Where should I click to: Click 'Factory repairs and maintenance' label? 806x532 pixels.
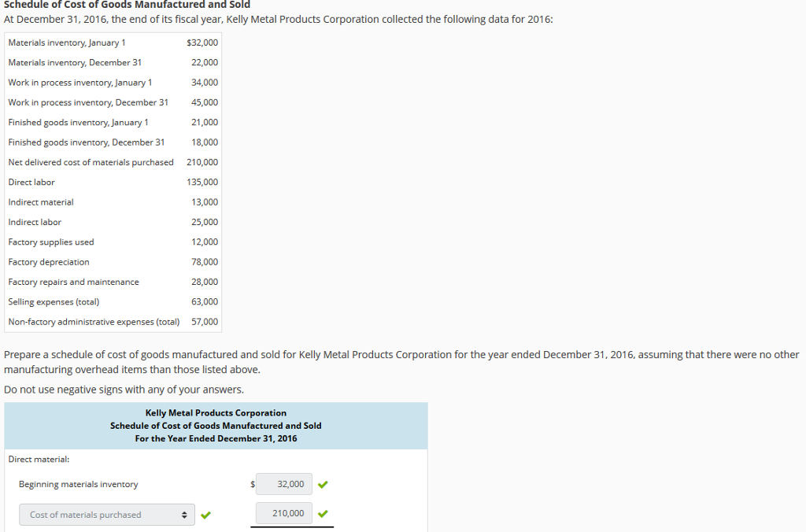click(73, 283)
